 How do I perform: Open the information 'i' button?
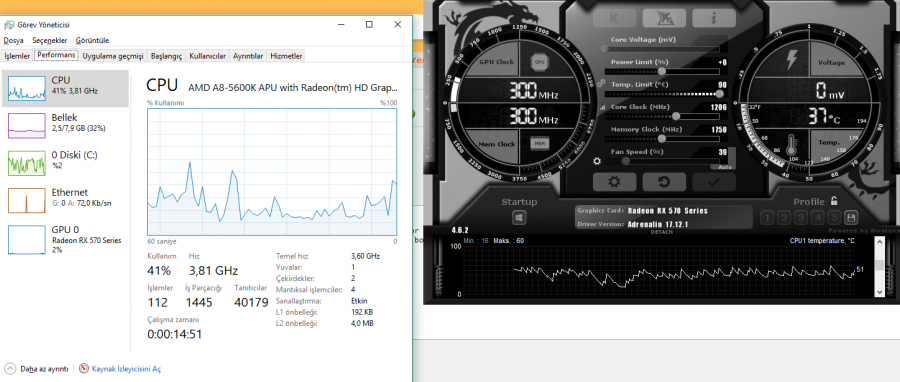[x=714, y=18]
